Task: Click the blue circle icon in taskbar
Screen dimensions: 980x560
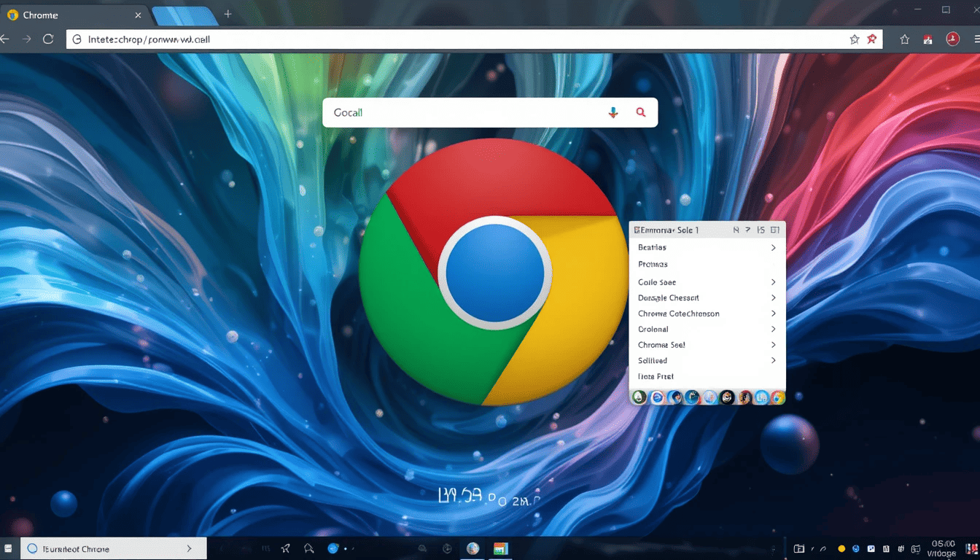Action: 333,548
